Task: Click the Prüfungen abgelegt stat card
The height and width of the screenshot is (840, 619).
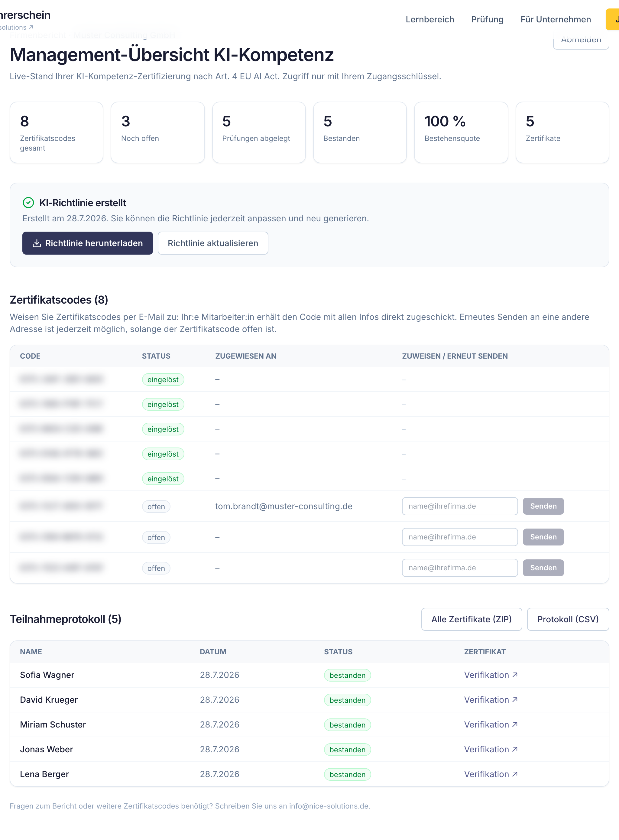Action: coord(259,132)
